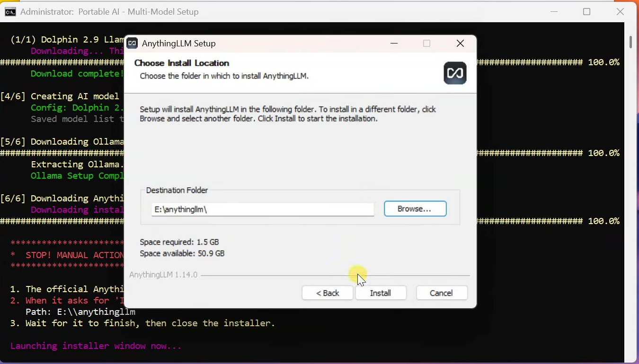Click the 'Destination Folder' group label
This screenshot has height=364, width=639.
(177, 190)
